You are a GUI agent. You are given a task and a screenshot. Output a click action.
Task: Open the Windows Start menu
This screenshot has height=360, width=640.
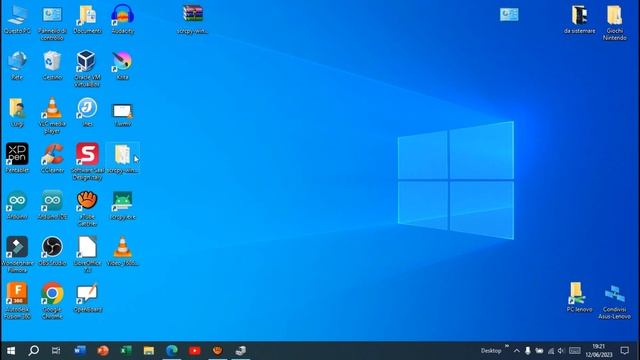[x=11, y=351]
